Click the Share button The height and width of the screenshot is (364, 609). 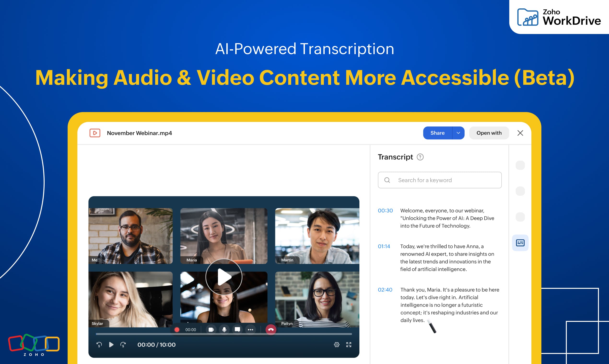[x=437, y=133]
